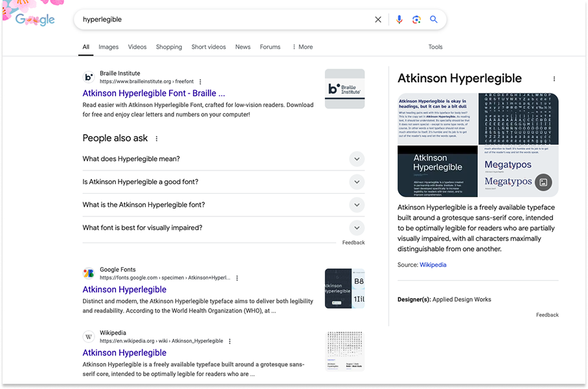Screen dimensions: 588x389
Task: Open Wikipedia result options menu
Action: (229, 341)
